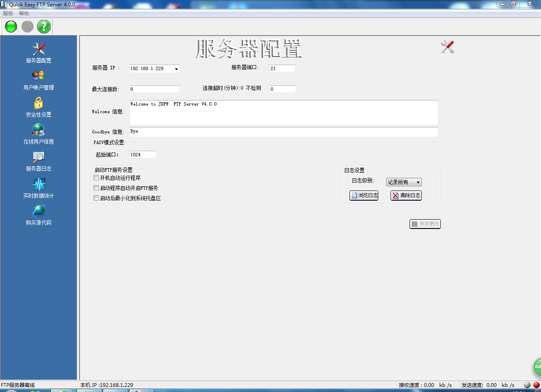Open 购买源代码 in the sidebar
The image size is (541, 392).
(x=38, y=215)
